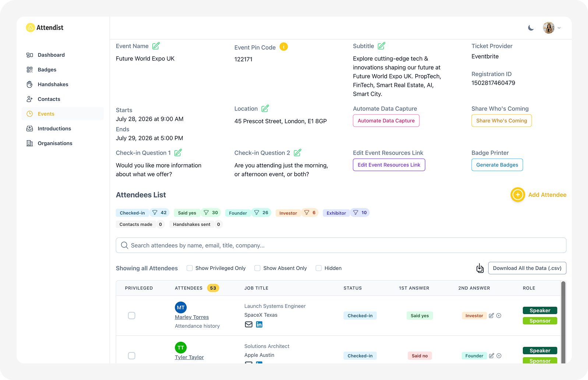Remove Marley Torres's Investor answer
The width and height of the screenshot is (588, 380).
coord(499,316)
